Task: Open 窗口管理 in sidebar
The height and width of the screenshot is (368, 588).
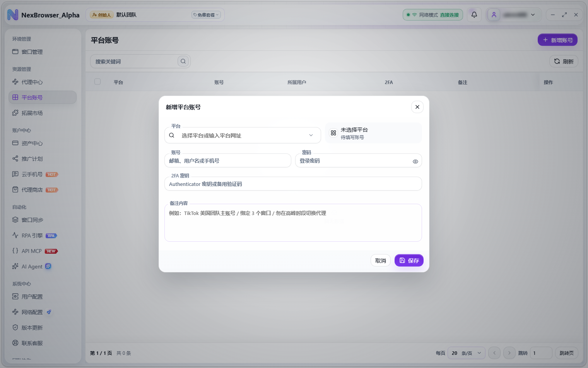Action: [x=43, y=52]
